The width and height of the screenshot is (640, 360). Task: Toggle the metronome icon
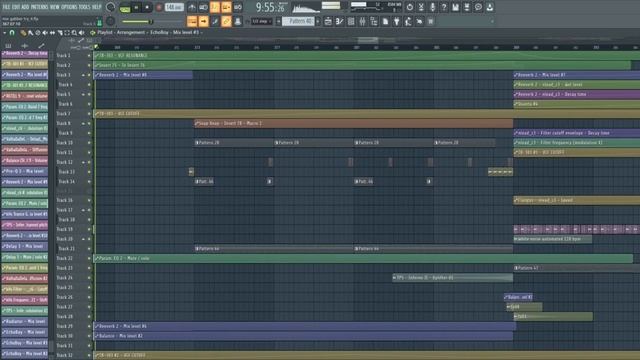(x=192, y=7)
